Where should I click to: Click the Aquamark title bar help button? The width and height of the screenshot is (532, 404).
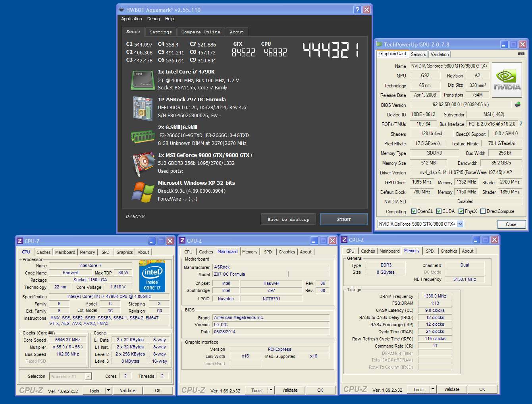357,10
